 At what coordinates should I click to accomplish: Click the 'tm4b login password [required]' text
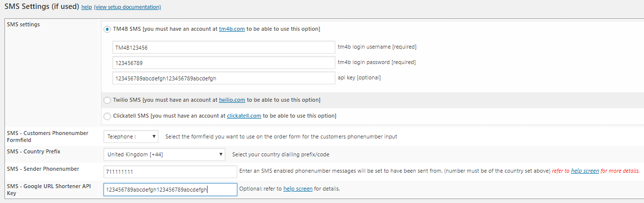tap(376, 62)
